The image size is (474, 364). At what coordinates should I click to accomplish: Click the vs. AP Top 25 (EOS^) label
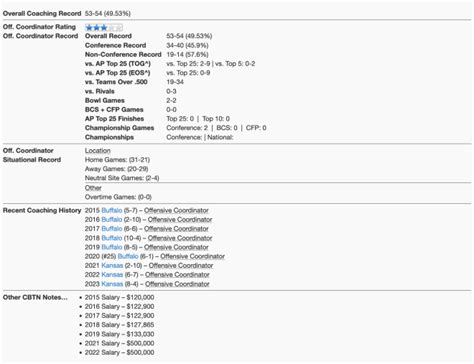tap(118, 73)
